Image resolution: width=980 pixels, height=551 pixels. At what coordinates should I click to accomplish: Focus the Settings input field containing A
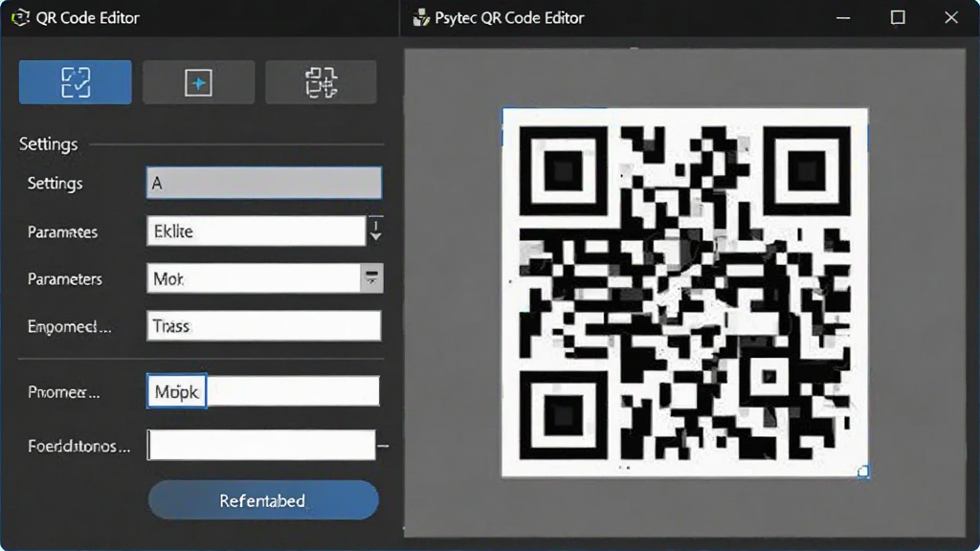pyautogui.click(x=264, y=183)
